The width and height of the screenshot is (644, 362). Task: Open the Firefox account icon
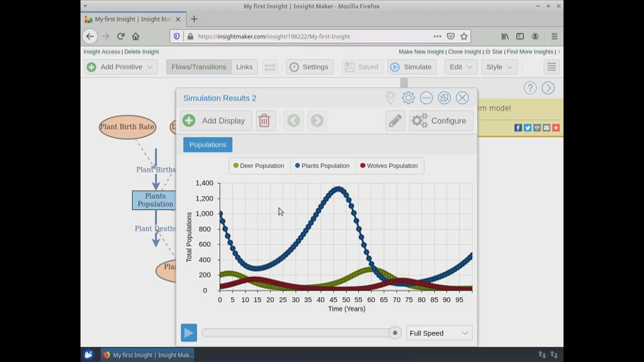(x=535, y=36)
